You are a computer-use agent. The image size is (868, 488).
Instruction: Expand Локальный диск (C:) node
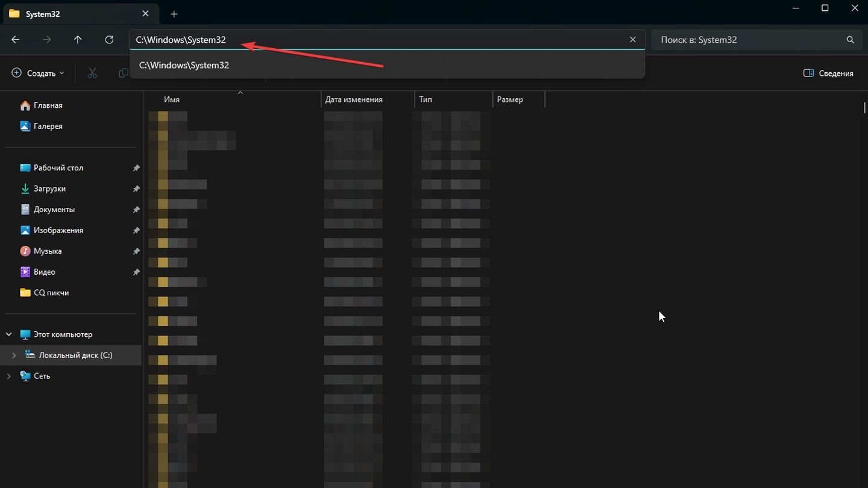click(14, 355)
